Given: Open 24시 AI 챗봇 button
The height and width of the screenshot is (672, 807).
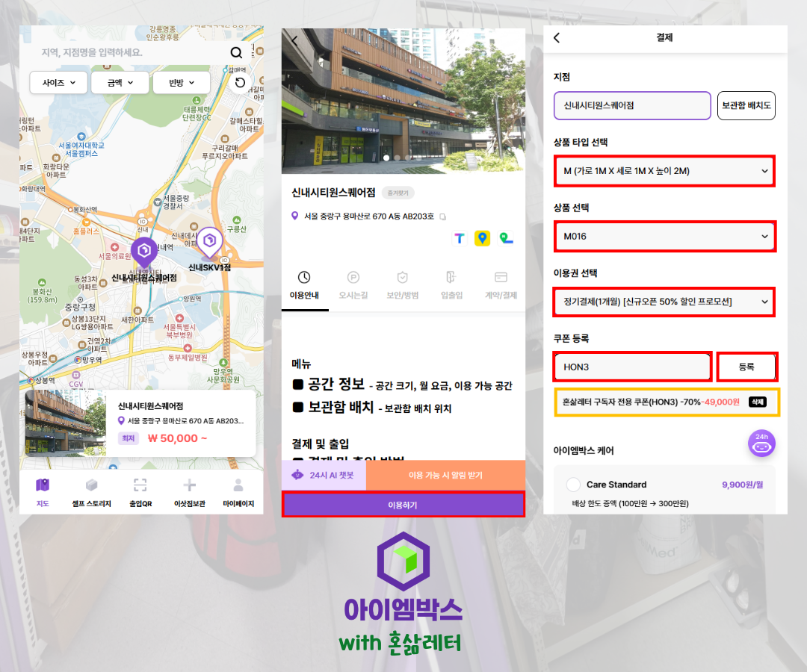Looking at the screenshot, I should (324, 475).
